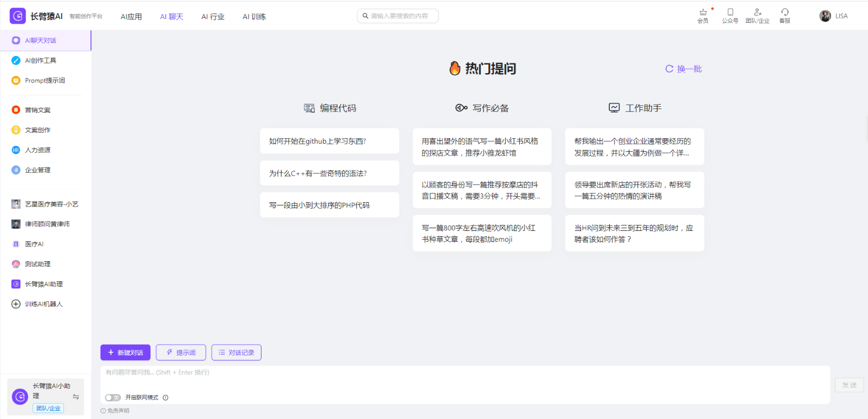This screenshot has width=868, height=419.
Task: Select the 大疆创业发展过程 question card
Action: pos(634,147)
